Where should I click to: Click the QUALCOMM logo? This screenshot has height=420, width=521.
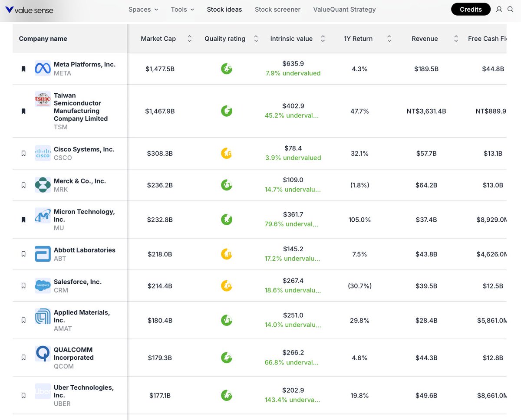pyautogui.click(x=43, y=354)
